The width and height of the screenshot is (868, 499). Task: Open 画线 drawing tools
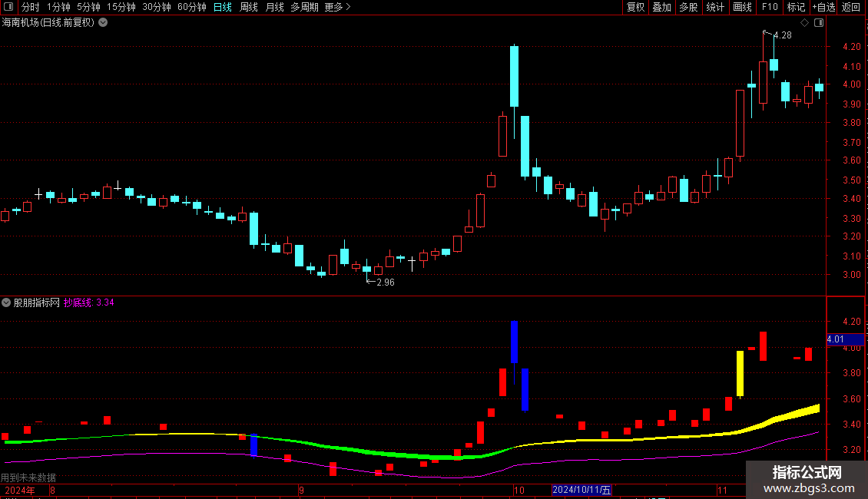742,7
